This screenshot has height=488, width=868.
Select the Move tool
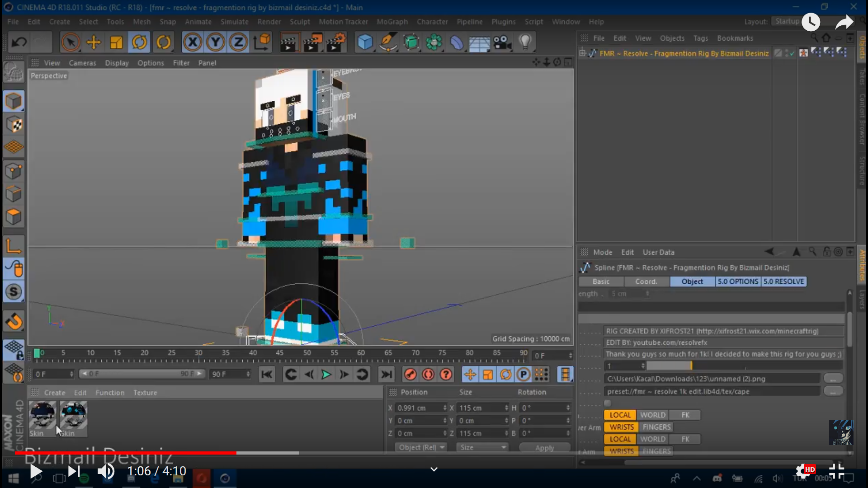(94, 42)
